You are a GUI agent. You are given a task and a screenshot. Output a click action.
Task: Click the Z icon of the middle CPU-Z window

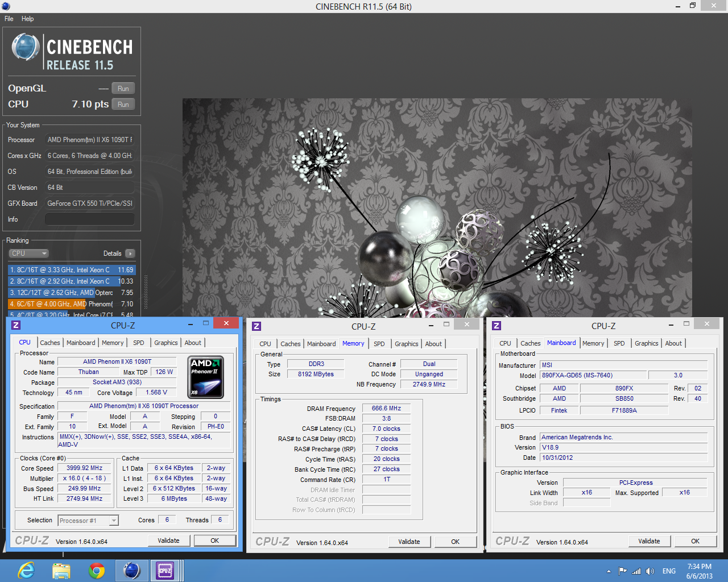point(257,326)
